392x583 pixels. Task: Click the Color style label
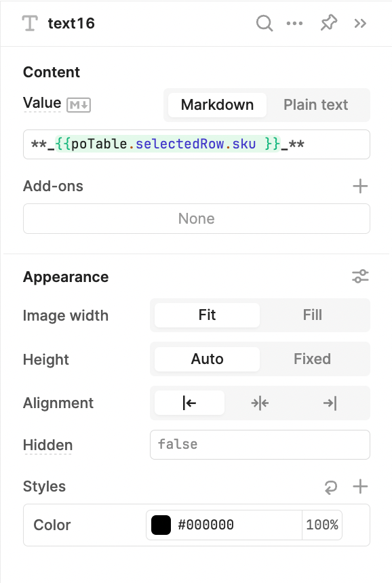pos(52,525)
